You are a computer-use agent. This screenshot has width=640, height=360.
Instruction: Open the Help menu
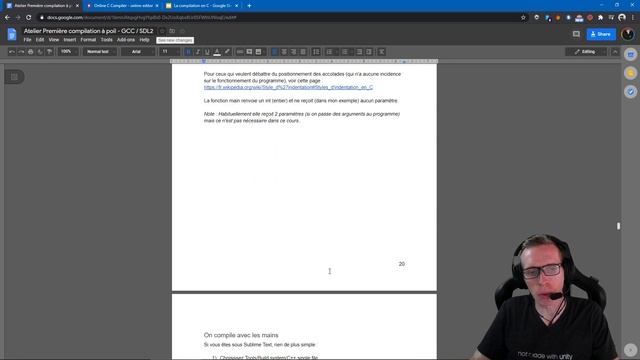144,40
